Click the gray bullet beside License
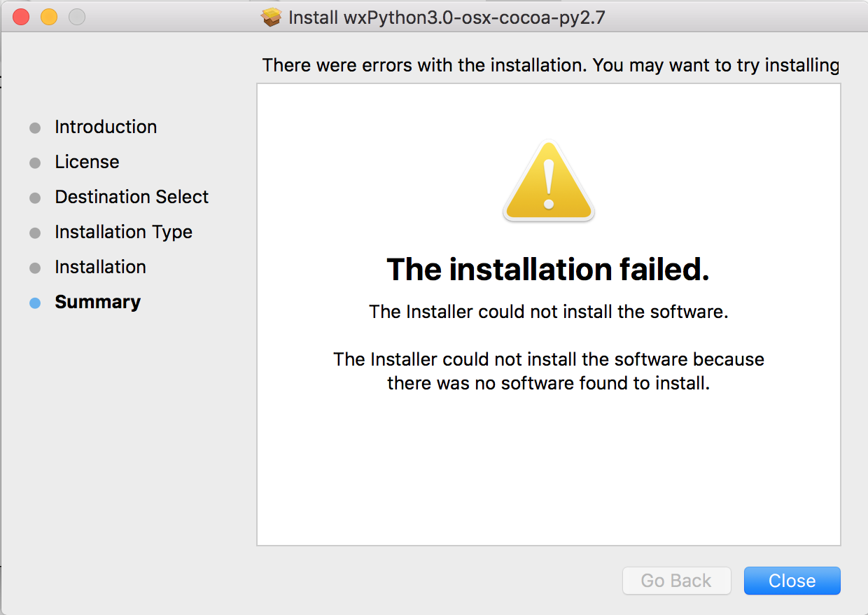 (35, 163)
